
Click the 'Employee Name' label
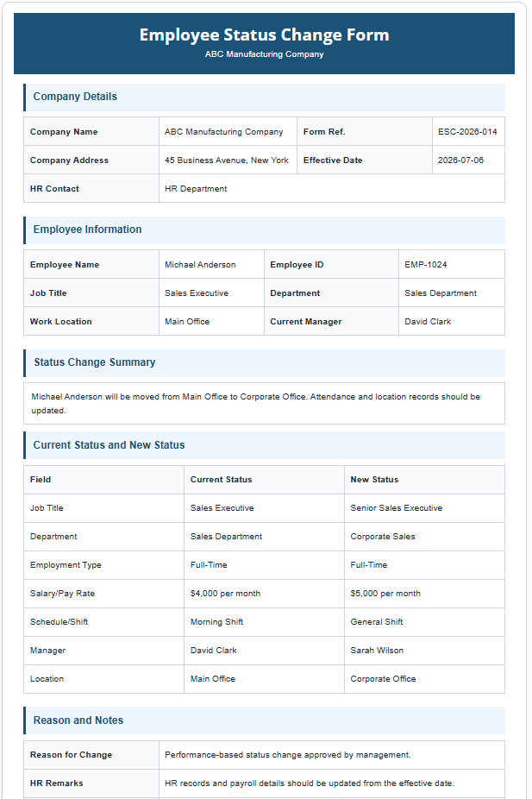pos(65,265)
